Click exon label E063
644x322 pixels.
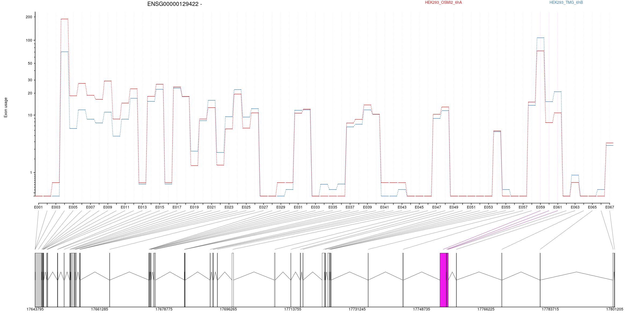click(x=575, y=207)
